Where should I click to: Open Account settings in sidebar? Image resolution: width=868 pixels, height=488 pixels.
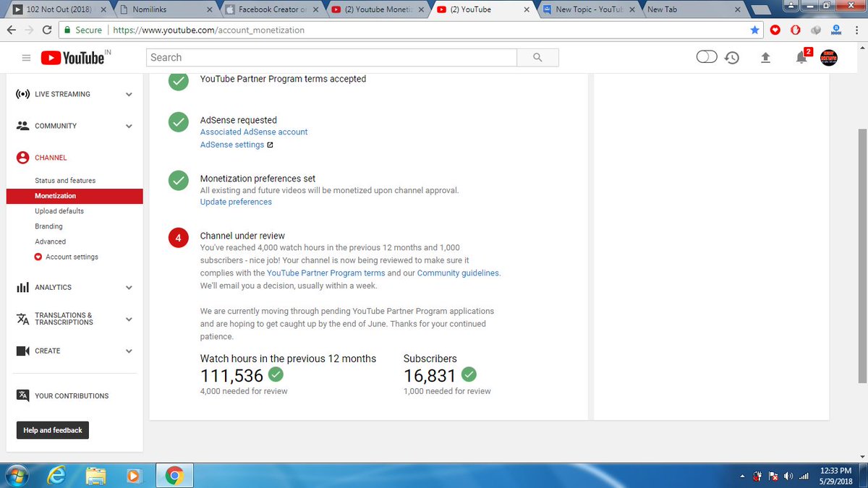click(67, 257)
